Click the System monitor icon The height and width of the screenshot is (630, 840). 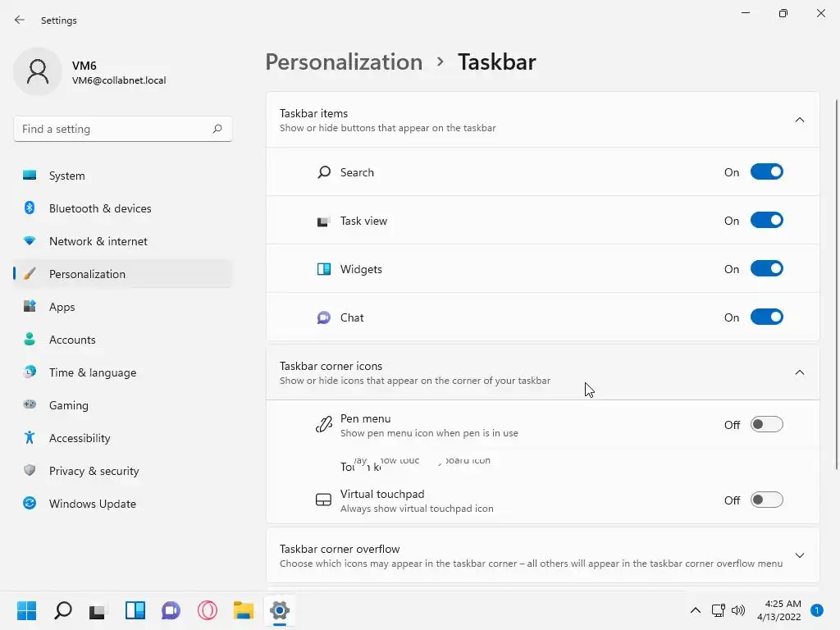[x=30, y=176]
